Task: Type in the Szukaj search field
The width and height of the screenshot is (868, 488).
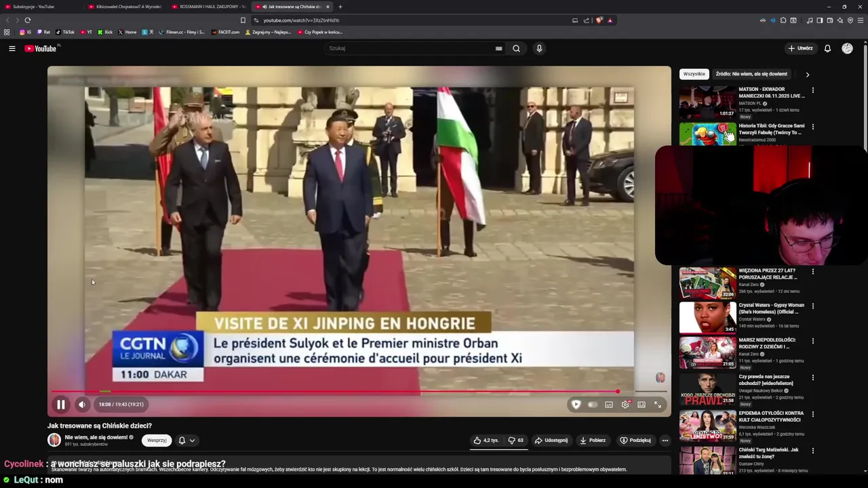Action: [x=410, y=48]
